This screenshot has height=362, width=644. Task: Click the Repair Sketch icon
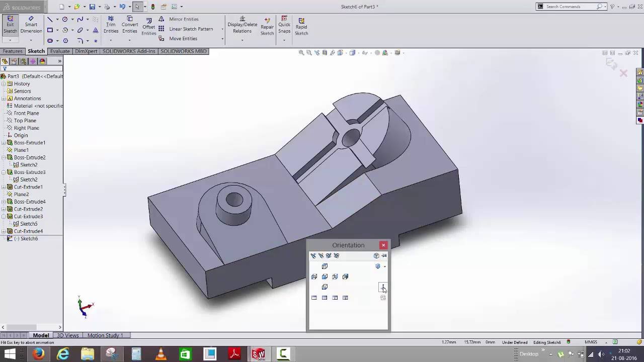[267, 27]
